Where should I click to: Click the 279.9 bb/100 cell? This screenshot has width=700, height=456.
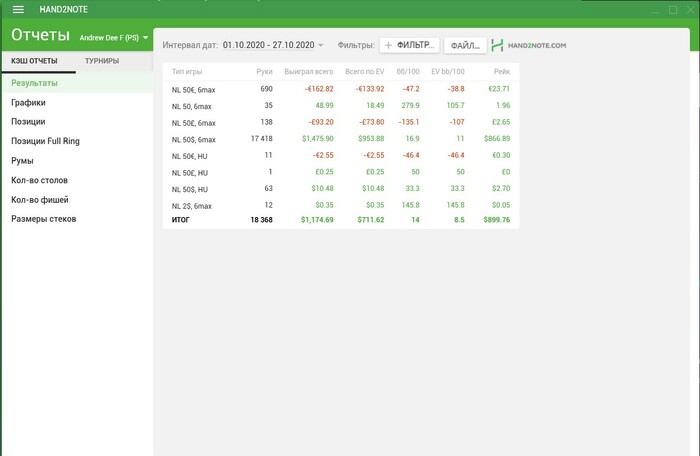point(410,106)
